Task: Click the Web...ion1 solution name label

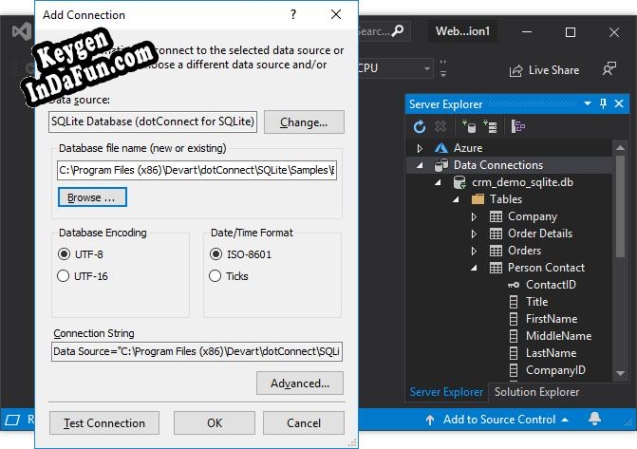Action: pyautogui.click(x=463, y=31)
